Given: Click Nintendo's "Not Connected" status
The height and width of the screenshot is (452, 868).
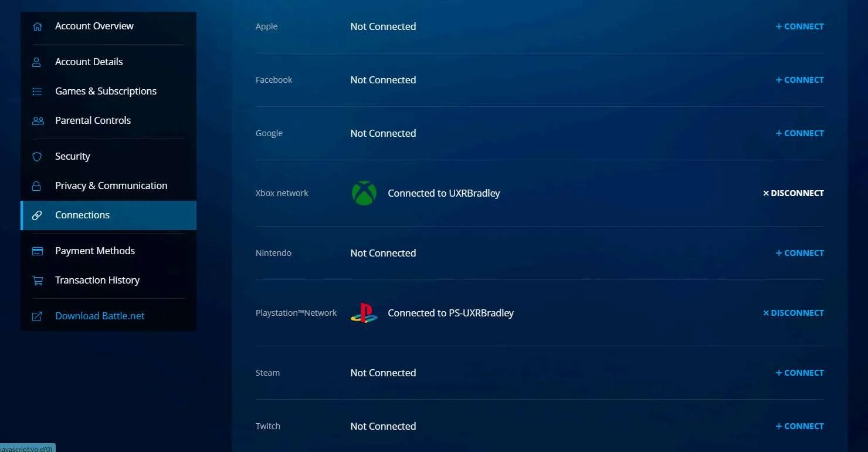Looking at the screenshot, I should pos(384,253).
